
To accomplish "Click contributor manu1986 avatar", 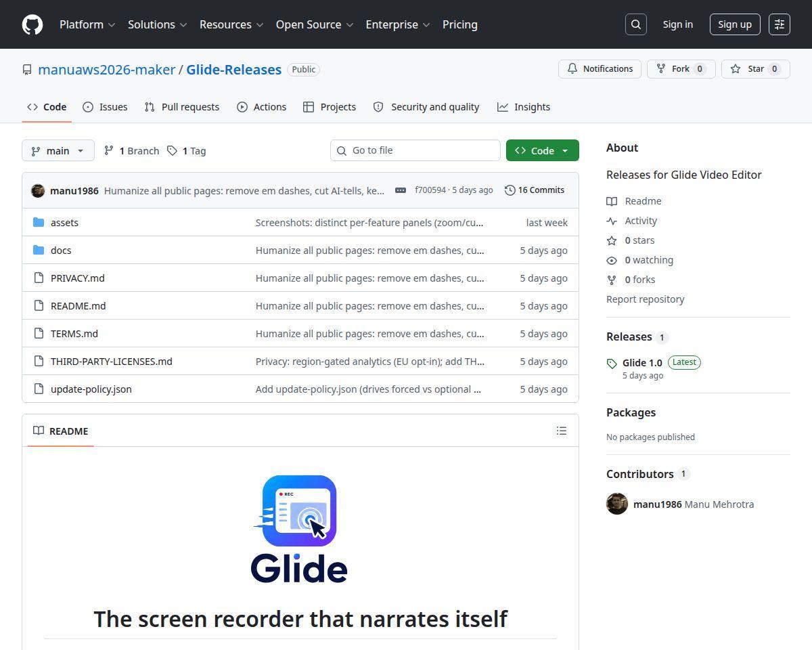I will click(x=617, y=504).
